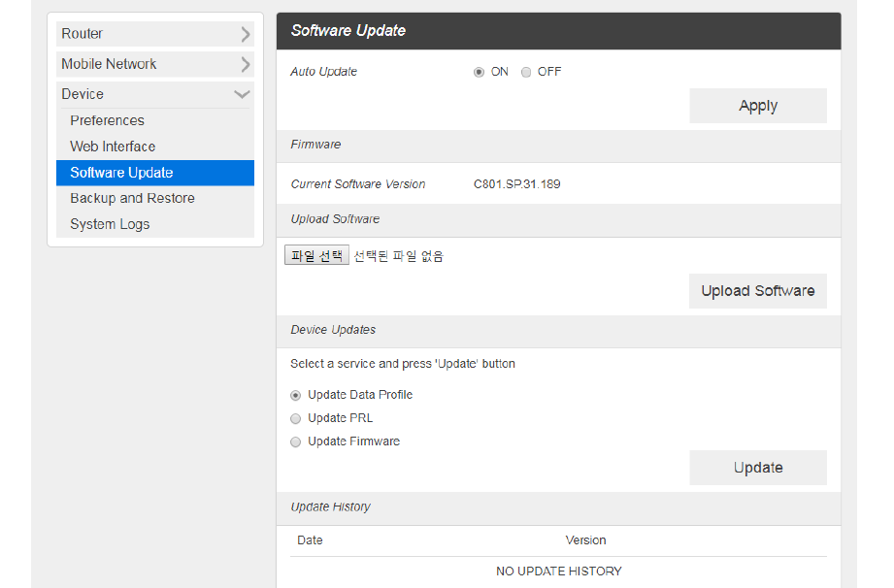Click the Router menu label
894x588 pixels.
pos(83,34)
